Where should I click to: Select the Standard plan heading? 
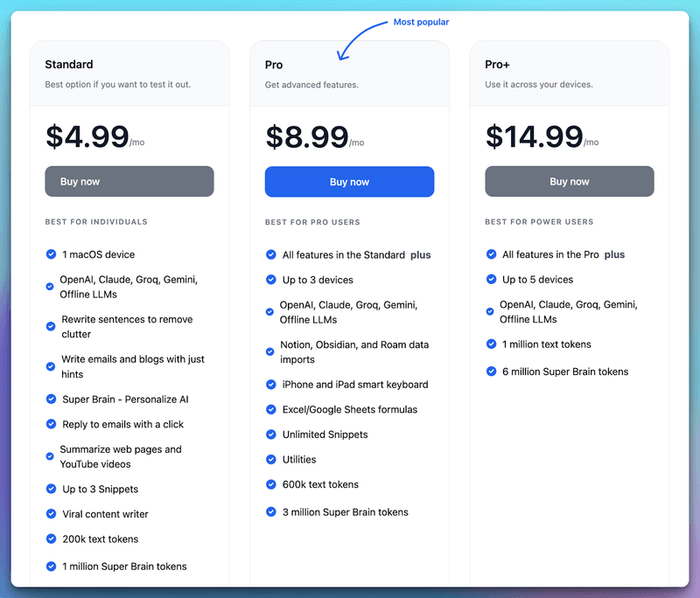coord(69,64)
